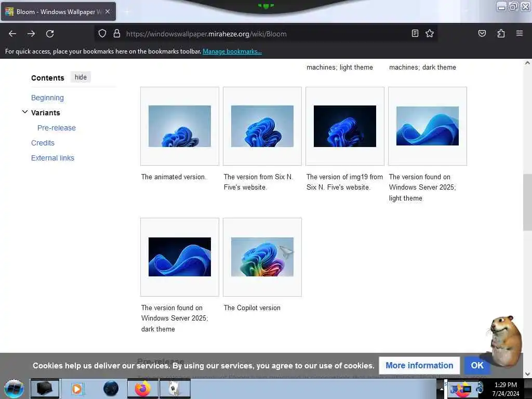
Task: Click caption "The animated version."
Action: (x=174, y=177)
